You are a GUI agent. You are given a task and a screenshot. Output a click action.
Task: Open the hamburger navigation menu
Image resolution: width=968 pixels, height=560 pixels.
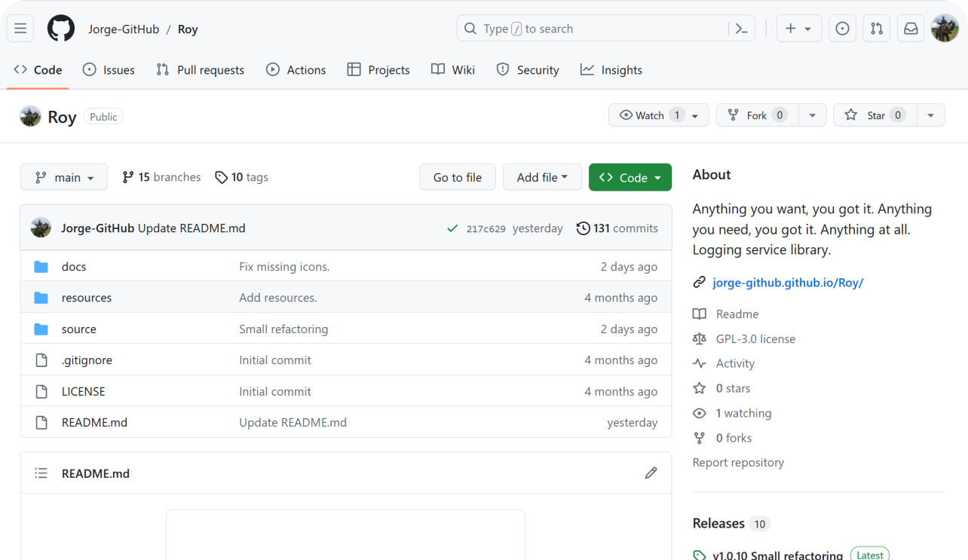(x=20, y=29)
